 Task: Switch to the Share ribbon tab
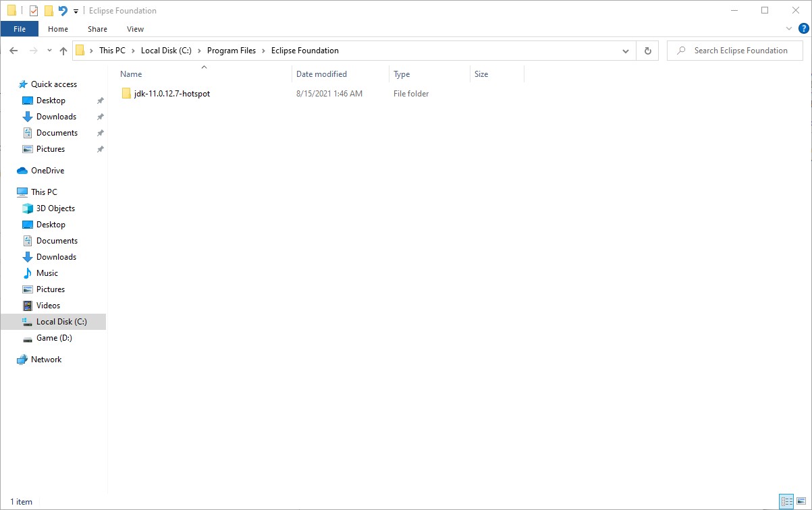(97, 29)
